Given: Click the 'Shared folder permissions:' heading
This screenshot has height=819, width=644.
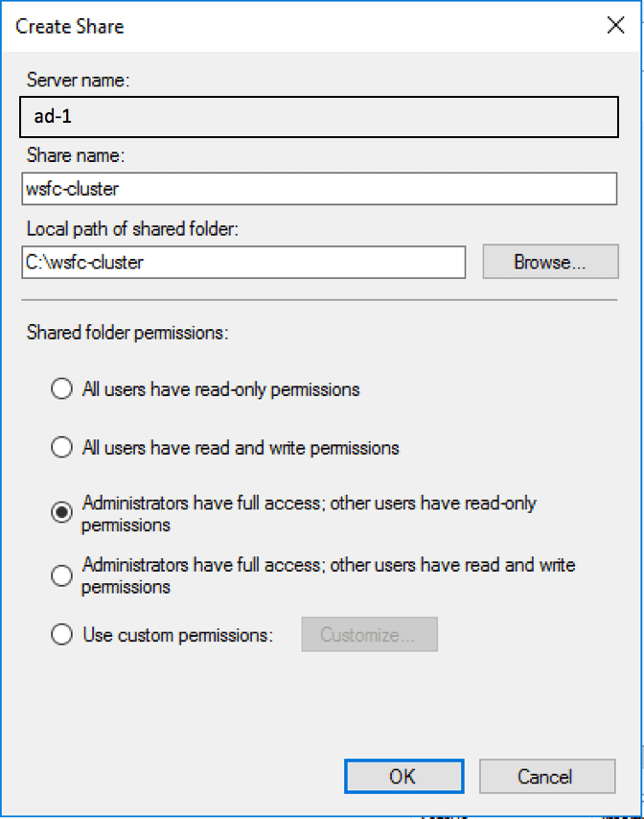Looking at the screenshot, I should (x=127, y=333).
